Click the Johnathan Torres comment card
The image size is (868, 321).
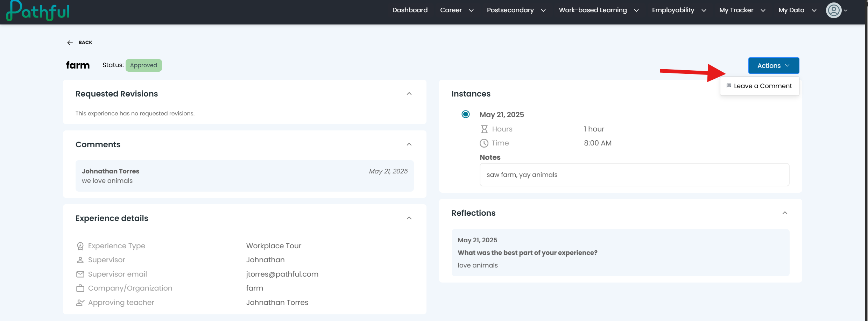[245, 176]
